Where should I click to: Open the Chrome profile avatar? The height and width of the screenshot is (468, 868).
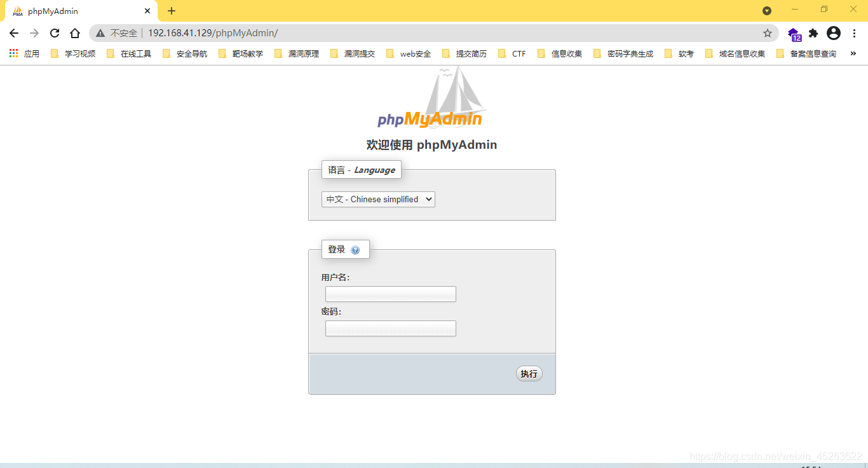pos(834,33)
